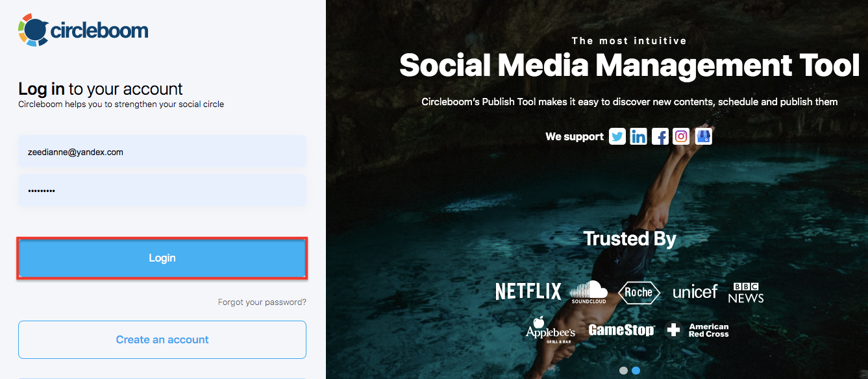
Task: Click the GameStop logo
Action: coord(621,330)
